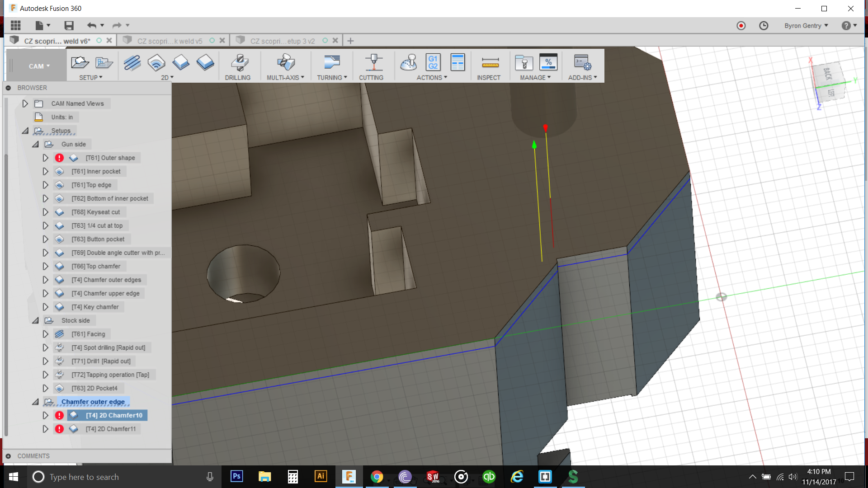Expand the [T61] Outer shape operation
The width and height of the screenshot is (868, 488).
tap(45, 158)
